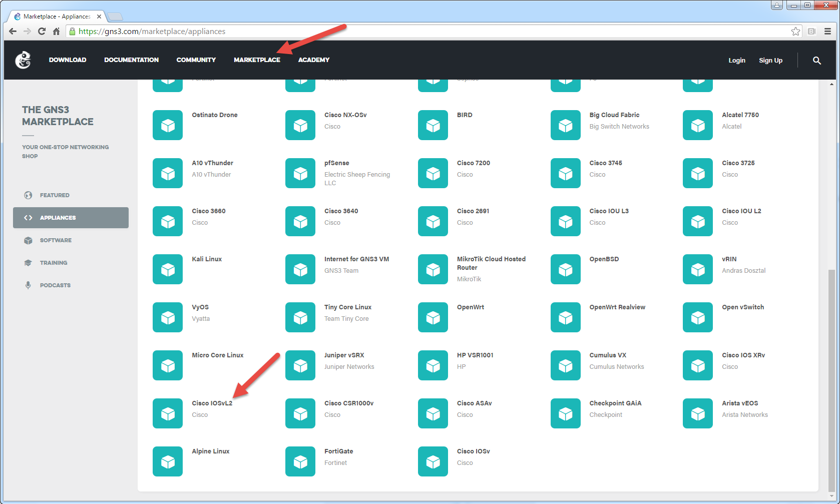
Task: Open the vRIN appliance link
Action: coord(729,259)
